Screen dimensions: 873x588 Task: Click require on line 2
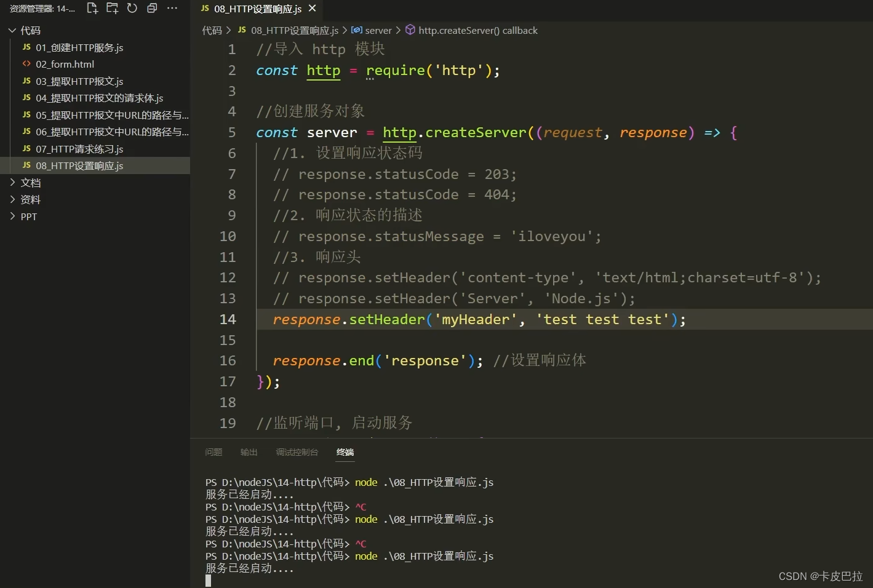point(396,71)
